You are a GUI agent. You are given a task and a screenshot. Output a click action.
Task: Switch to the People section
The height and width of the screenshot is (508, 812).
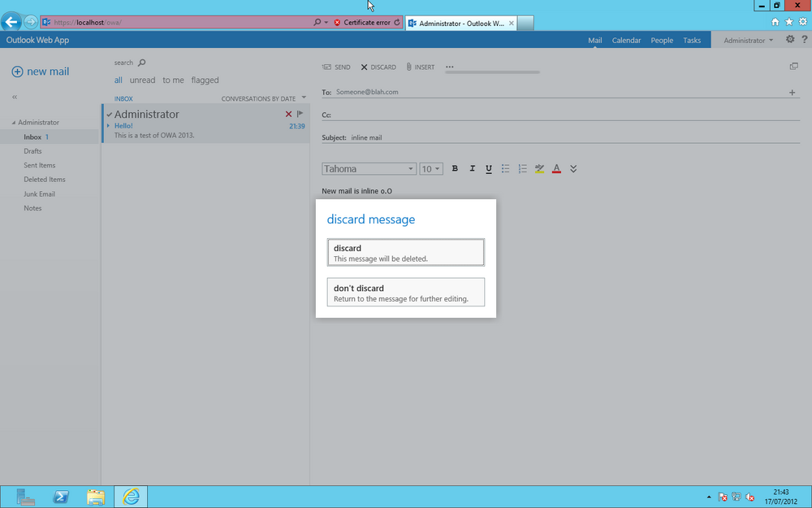click(662, 40)
